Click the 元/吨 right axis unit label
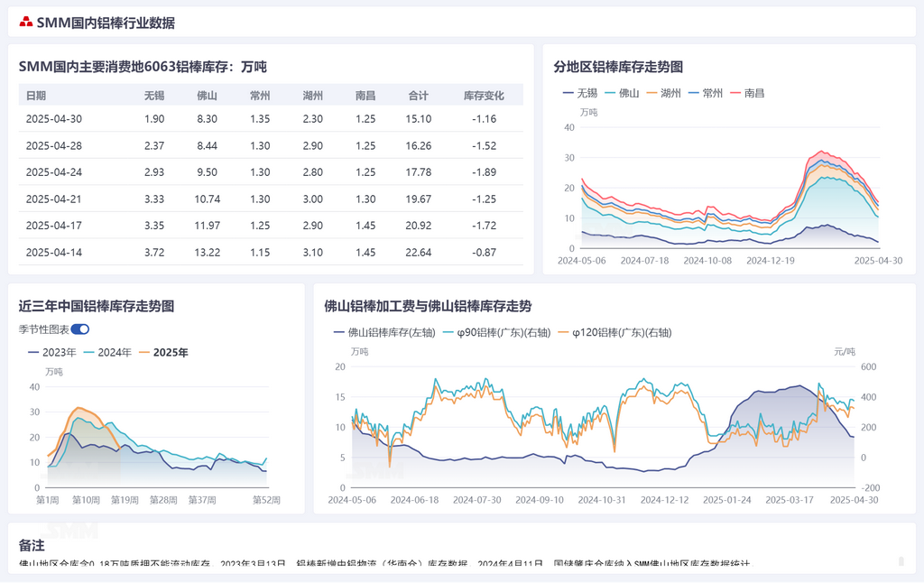Viewport: 924px width, 583px height. (x=845, y=351)
